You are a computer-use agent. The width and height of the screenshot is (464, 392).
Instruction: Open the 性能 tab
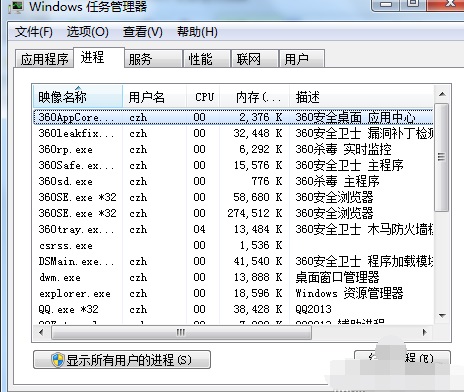click(207, 59)
